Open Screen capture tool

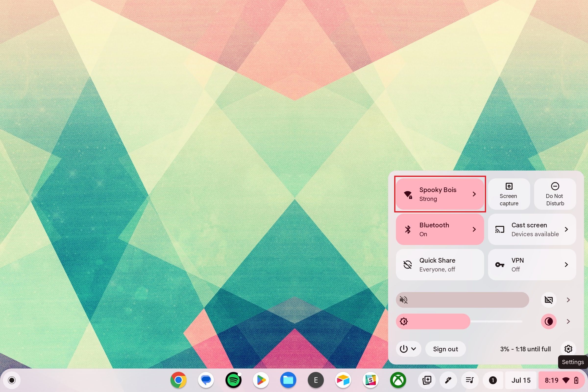(x=508, y=194)
